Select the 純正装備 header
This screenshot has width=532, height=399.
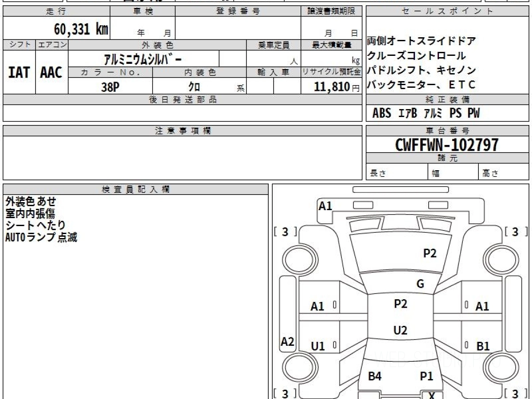coord(448,100)
